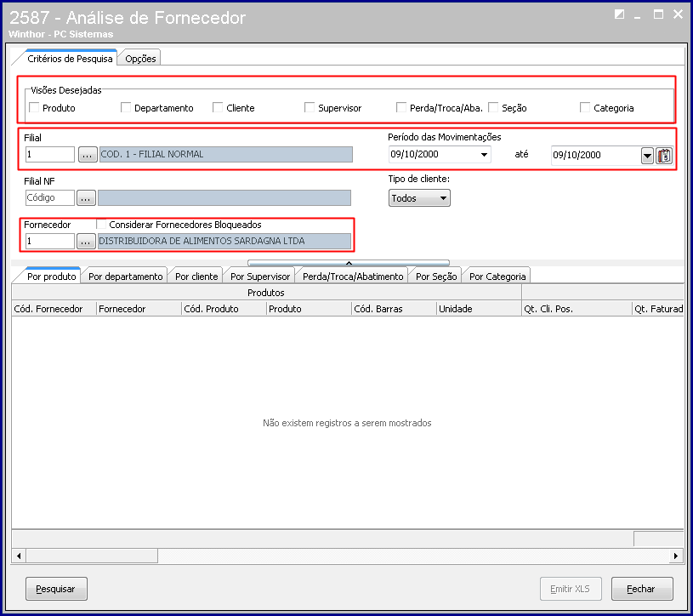This screenshot has width=693, height=616.
Task: Click the Filial code input field
Action: pos(50,154)
